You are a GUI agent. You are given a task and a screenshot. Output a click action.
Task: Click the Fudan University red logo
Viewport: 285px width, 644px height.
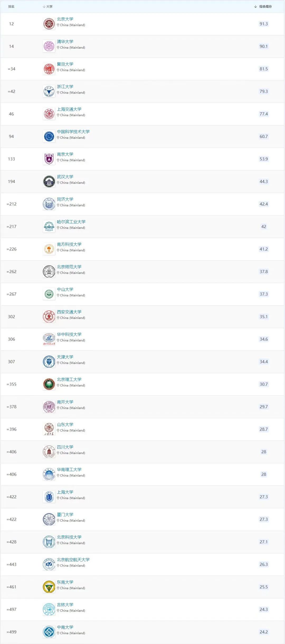(49, 69)
